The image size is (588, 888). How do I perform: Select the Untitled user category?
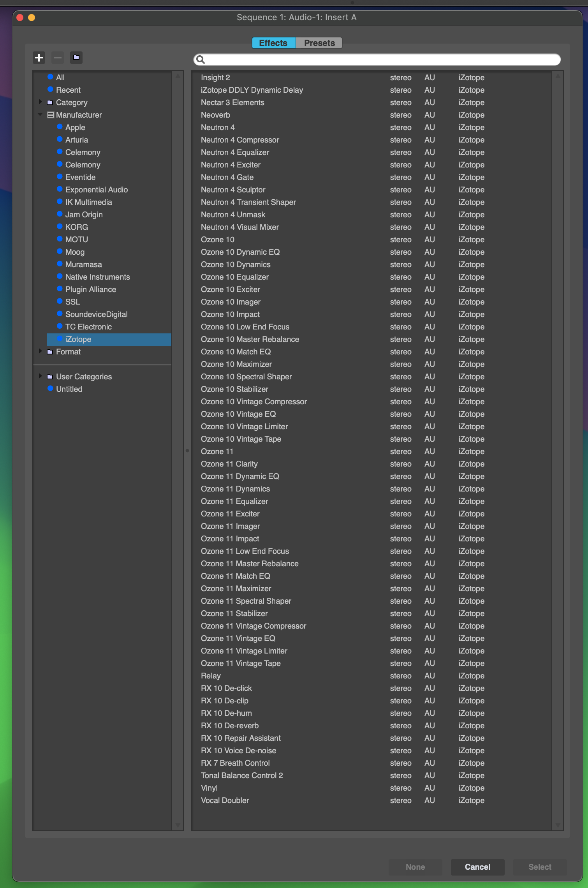click(x=69, y=389)
